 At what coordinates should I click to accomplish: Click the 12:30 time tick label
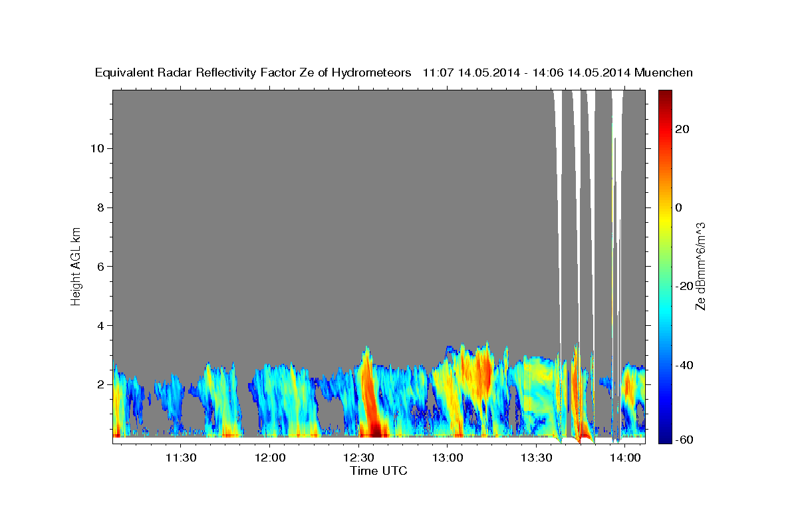pos(359,458)
